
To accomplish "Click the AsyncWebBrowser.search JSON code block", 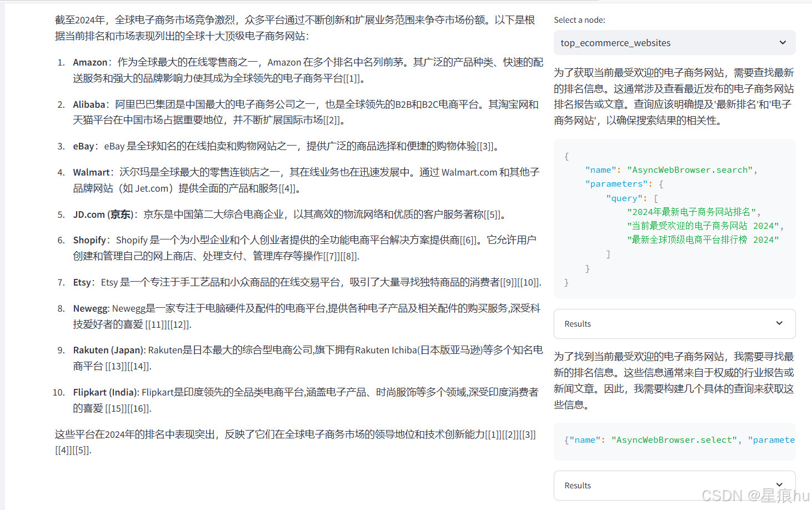I will 674,219.
